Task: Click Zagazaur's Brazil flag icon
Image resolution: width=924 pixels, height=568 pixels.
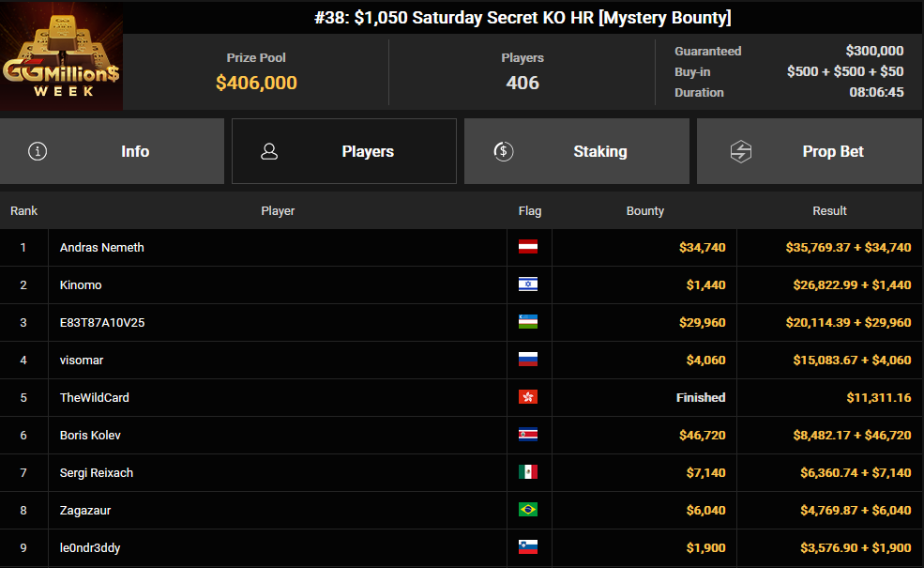Action: tap(528, 510)
